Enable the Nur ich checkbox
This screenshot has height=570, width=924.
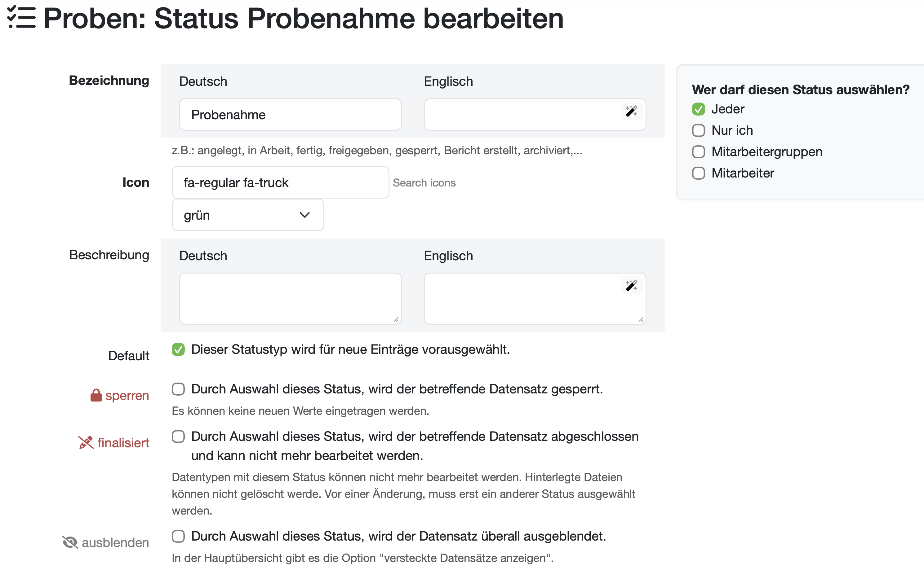698,130
